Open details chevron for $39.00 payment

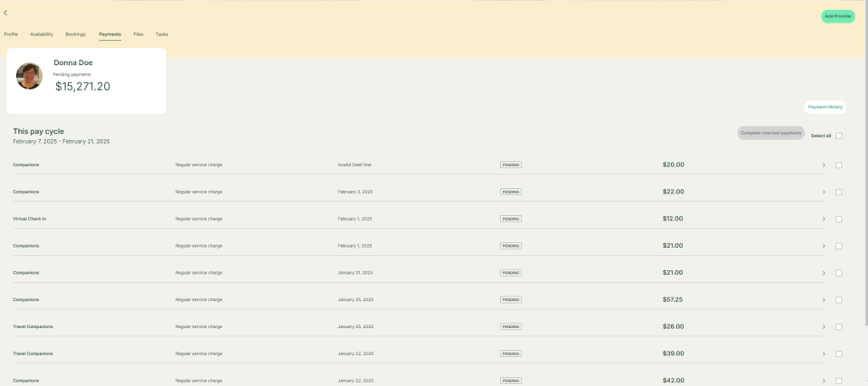[x=823, y=354]
